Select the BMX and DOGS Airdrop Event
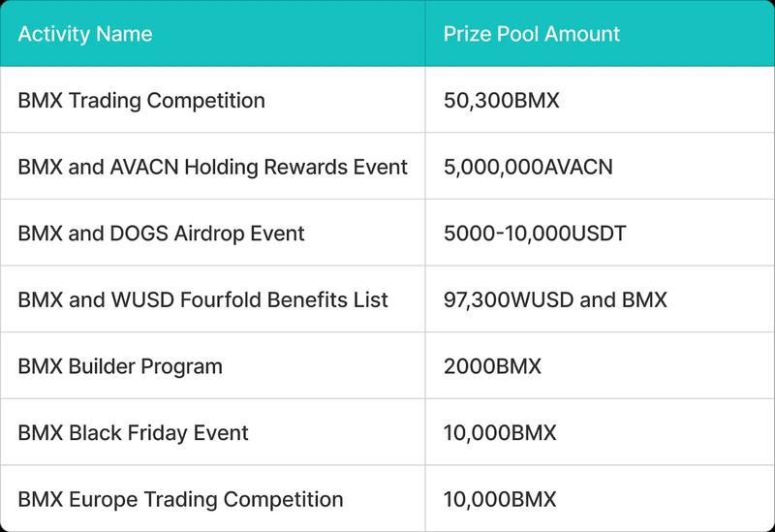This screenshot has height=532, width=775. [161, 234]
